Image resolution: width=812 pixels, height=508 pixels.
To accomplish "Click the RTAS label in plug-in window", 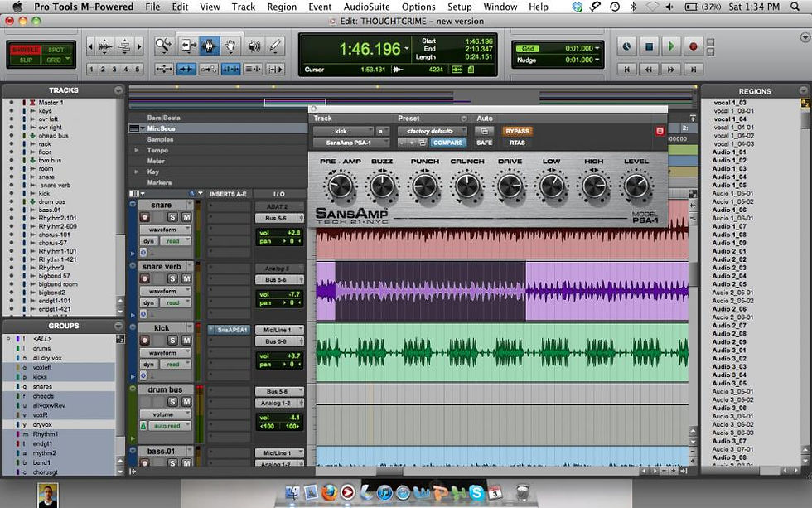I will click(x=517, y=143).
